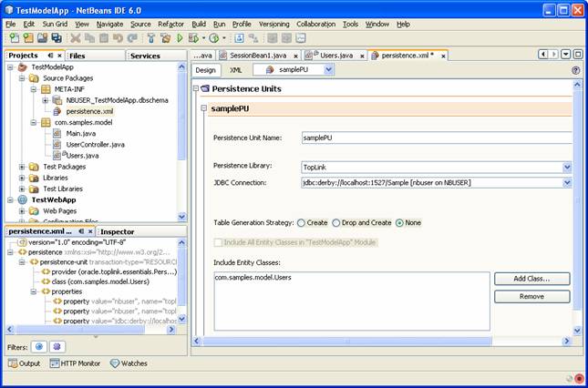Open the Output window
Viewport: 588px width, 388px height.
pyautogui.click(x=24, y=363)
